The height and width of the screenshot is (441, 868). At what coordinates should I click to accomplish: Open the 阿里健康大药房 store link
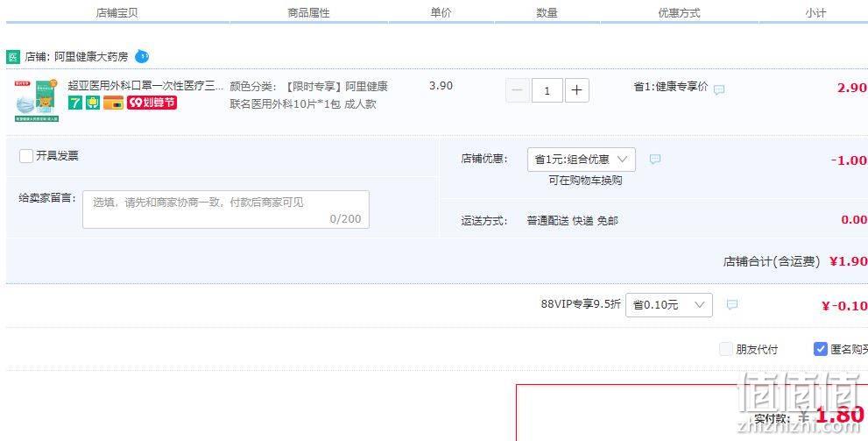91,56
